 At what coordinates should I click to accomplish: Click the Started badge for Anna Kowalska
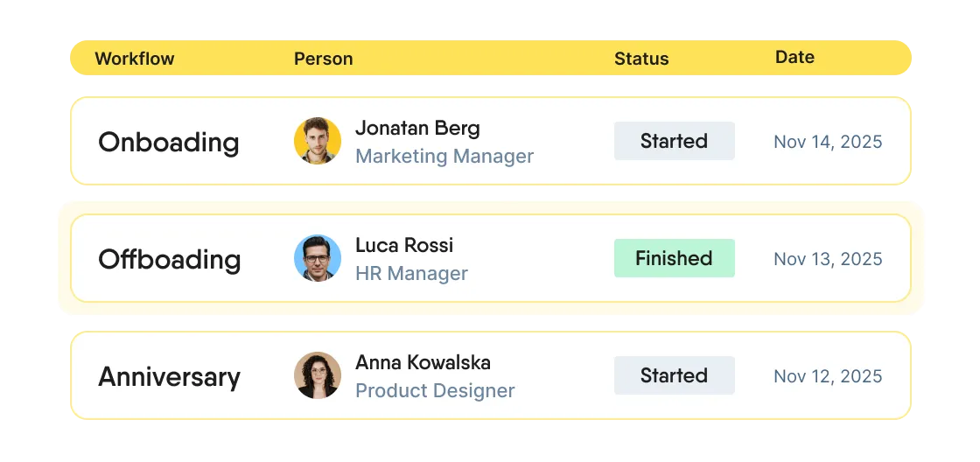[674, 375]
